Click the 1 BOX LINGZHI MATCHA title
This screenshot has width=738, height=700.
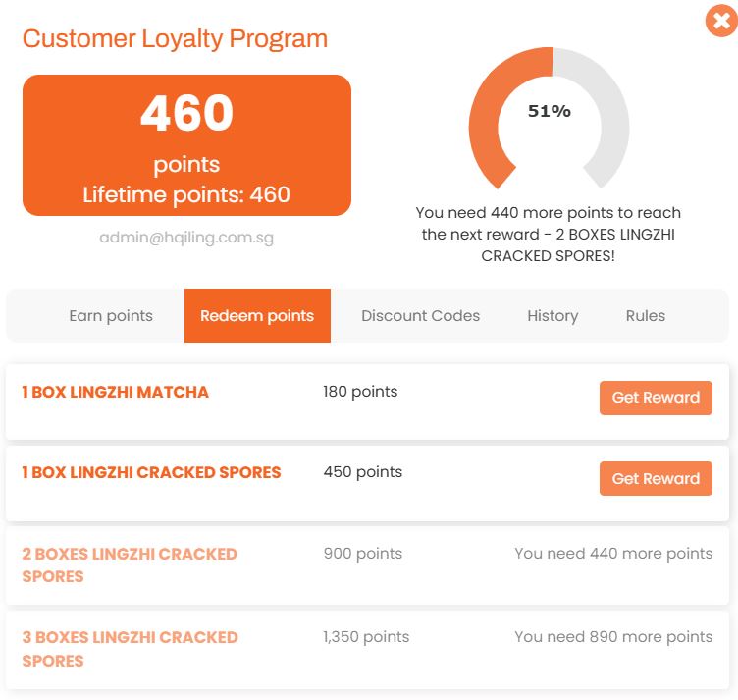[116, 393]
